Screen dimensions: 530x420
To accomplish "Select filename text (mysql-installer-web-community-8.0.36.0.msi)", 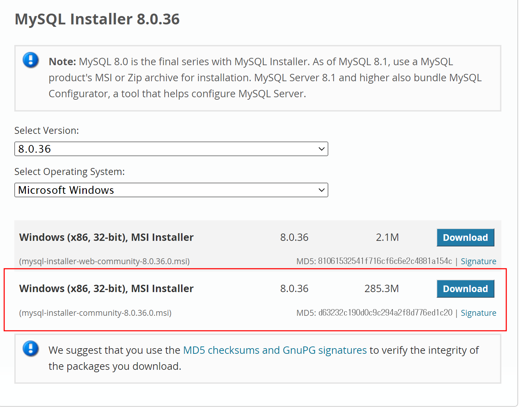I will (104, 261).
